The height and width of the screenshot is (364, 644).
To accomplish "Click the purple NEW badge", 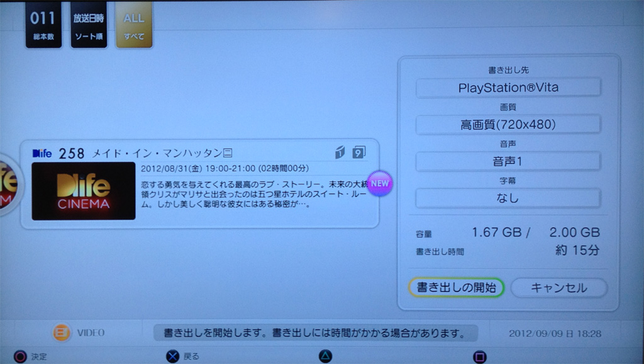I will tap(379, 183).
